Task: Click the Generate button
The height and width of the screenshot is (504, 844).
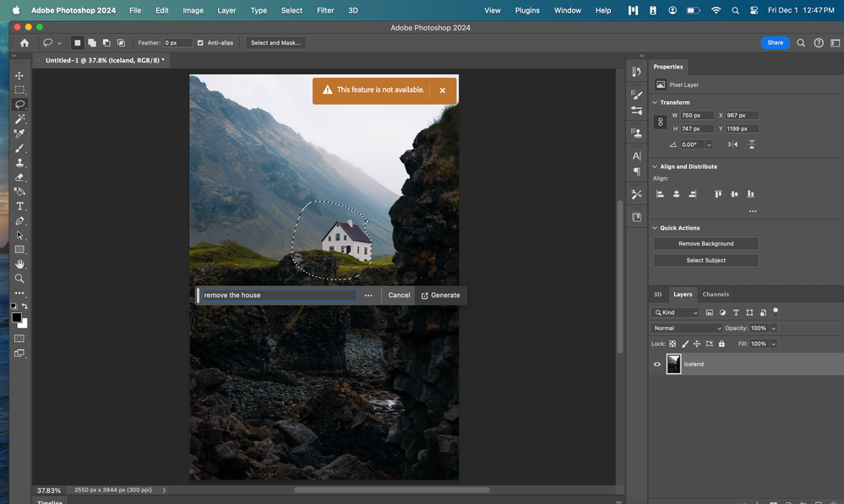Action: (440, 295)
